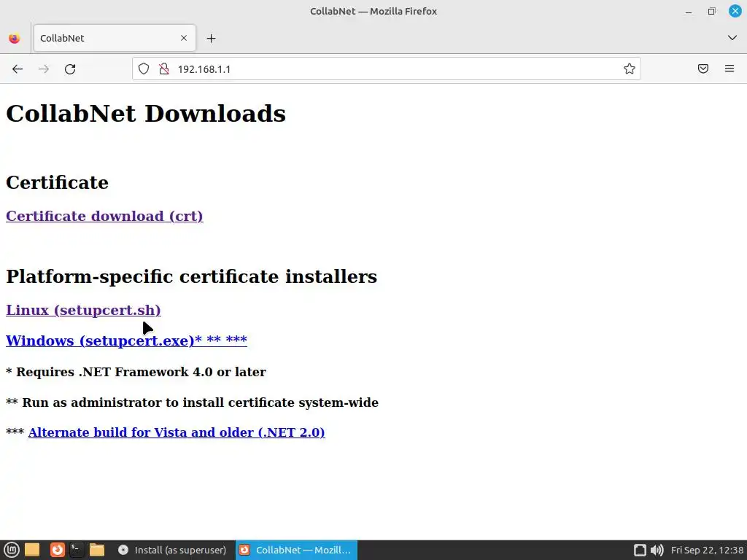Open the display tray icon

(x=640, y=550)
